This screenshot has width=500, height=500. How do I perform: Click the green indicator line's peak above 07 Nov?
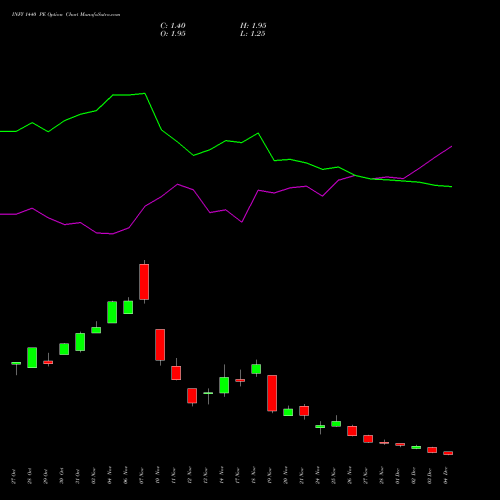(144, 93)
